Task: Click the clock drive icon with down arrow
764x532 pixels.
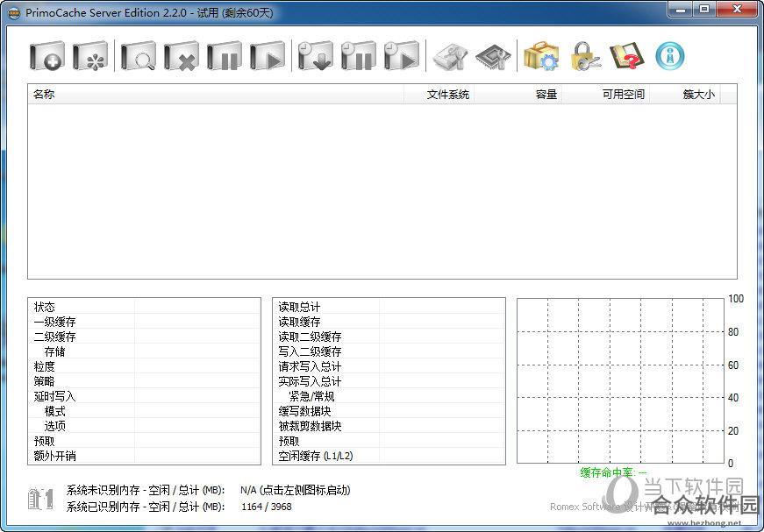Action: (x=315, y=56)
